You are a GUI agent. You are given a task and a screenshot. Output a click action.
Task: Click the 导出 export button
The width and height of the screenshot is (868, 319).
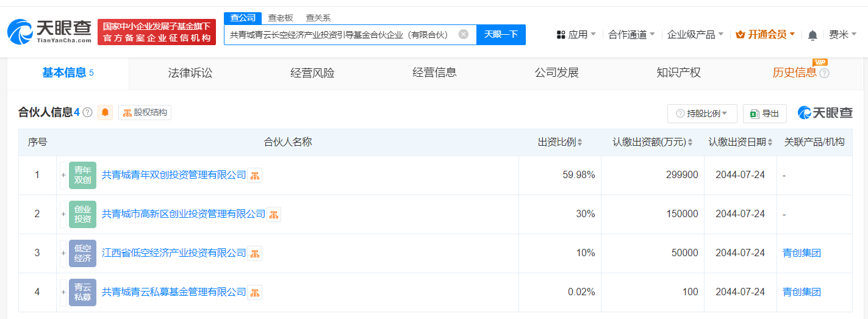[765, 113]
